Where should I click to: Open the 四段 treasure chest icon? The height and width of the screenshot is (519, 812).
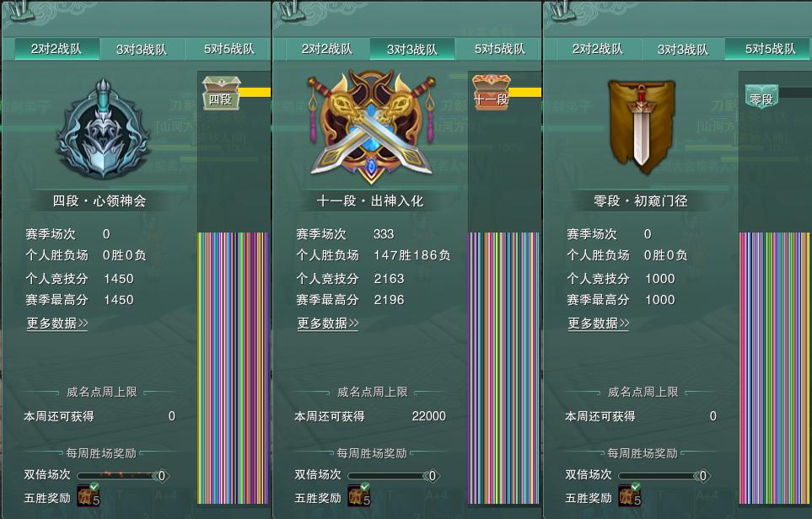pos(221,94)
